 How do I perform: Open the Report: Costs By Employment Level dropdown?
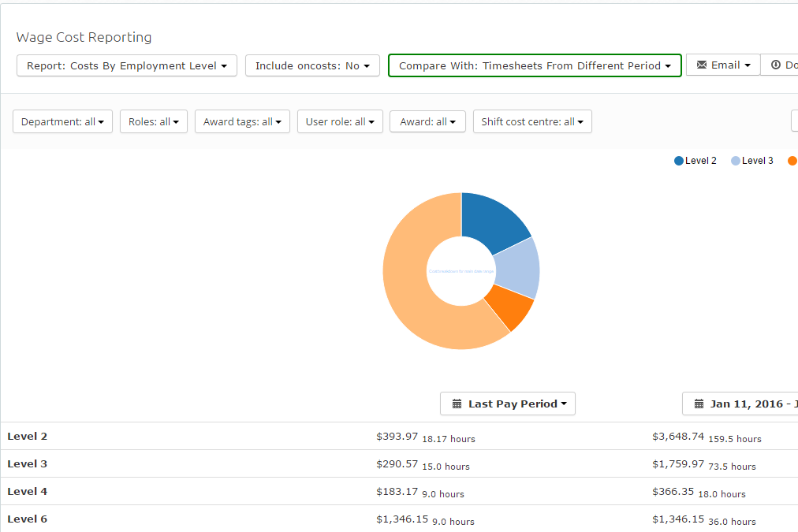127,65
